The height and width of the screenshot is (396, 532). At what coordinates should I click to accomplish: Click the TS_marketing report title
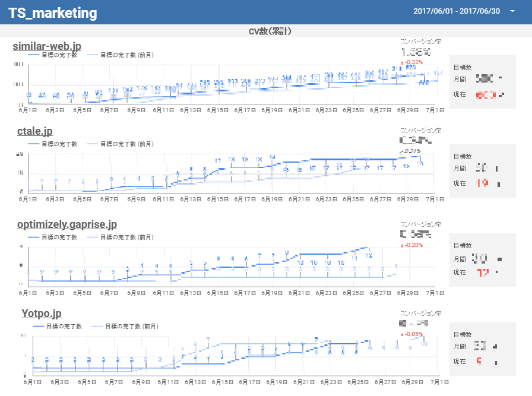[x=53, y=13]
